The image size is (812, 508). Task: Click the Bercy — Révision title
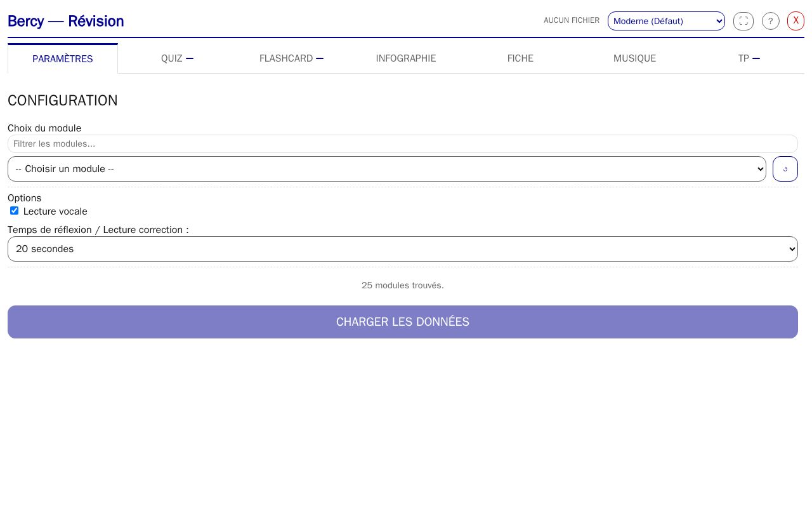pos(66,21)
